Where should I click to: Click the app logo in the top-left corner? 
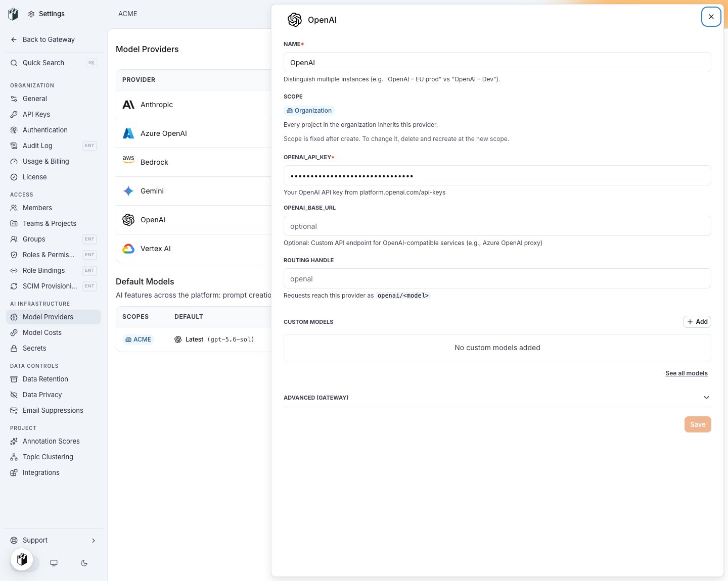click(x=13, y=14)
